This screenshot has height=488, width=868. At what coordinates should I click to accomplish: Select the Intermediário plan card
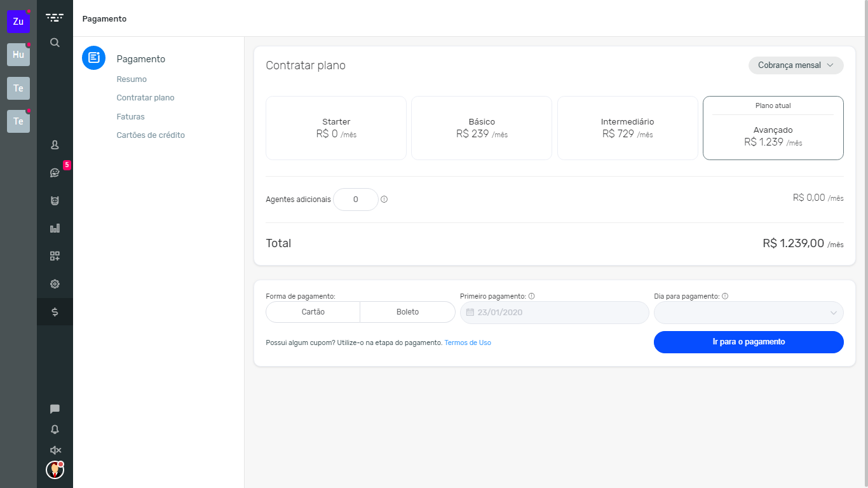click(627, 128)
